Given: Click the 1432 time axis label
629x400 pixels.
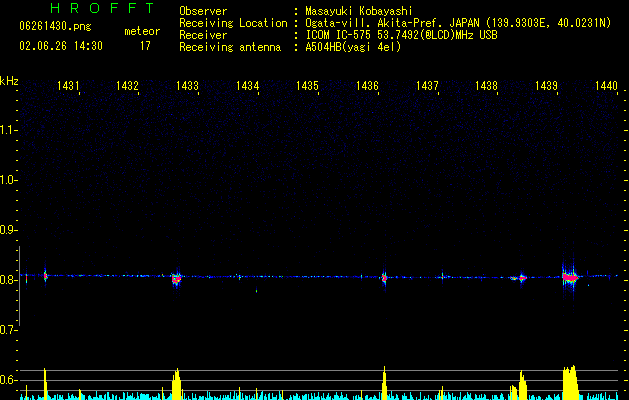Looking at the screenshot, I should pos(127,85).
